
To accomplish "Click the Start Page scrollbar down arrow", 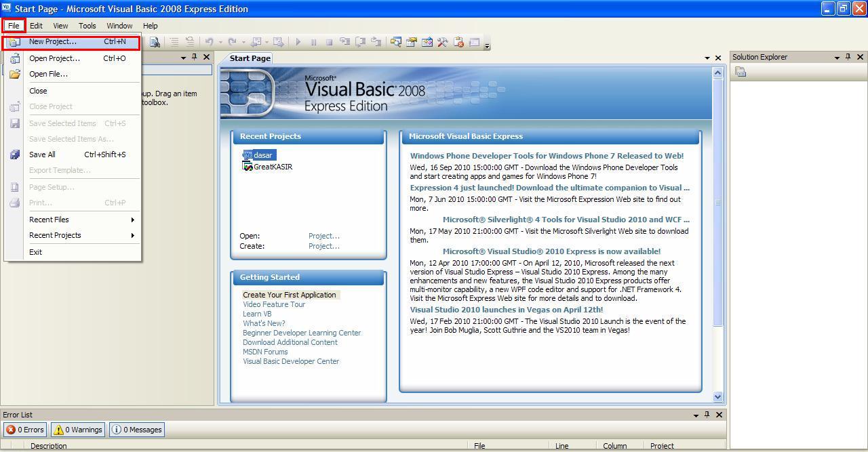I will coord(718,397).
